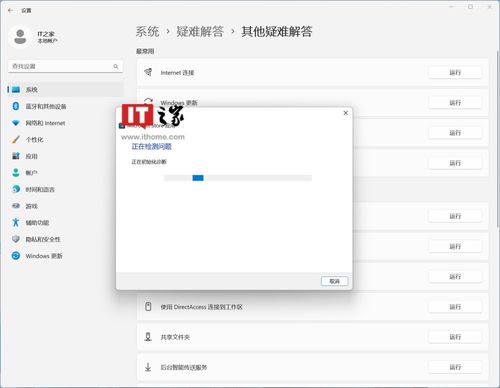This screenshot has height=388, width=500.
Task: Click the 应用 apps icon in sidebar
Action: (16, 156)
